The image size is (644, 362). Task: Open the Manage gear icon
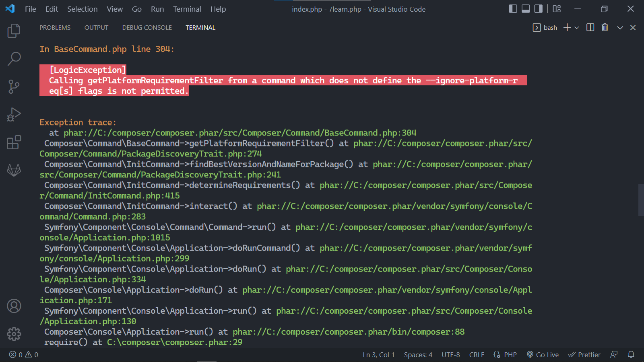tap(14, 334)
